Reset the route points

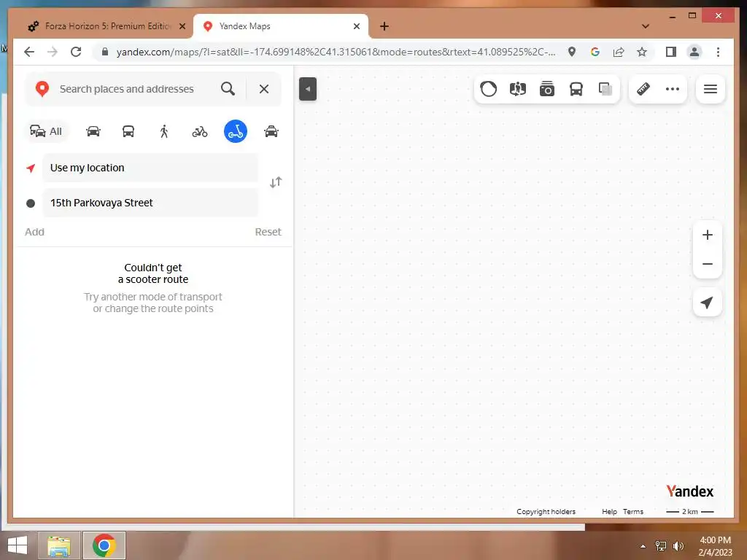coord(268,232)
